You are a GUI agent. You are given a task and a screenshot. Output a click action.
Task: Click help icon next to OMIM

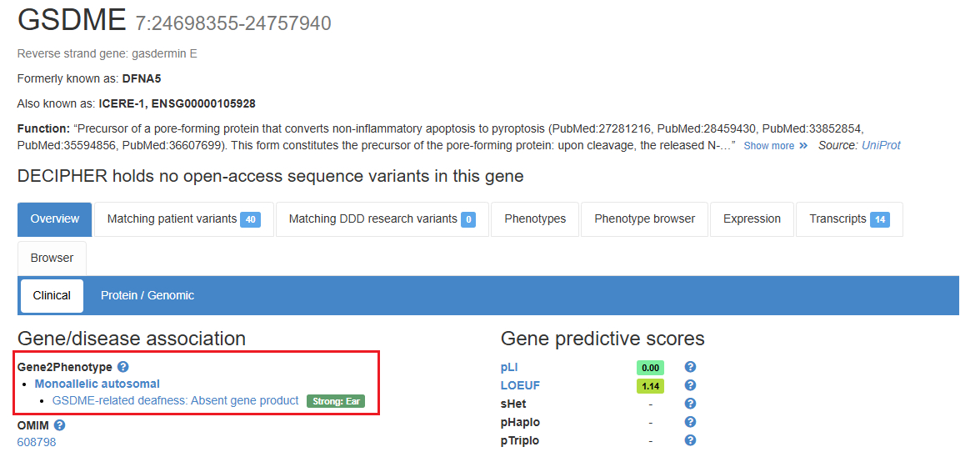(60, 425)
